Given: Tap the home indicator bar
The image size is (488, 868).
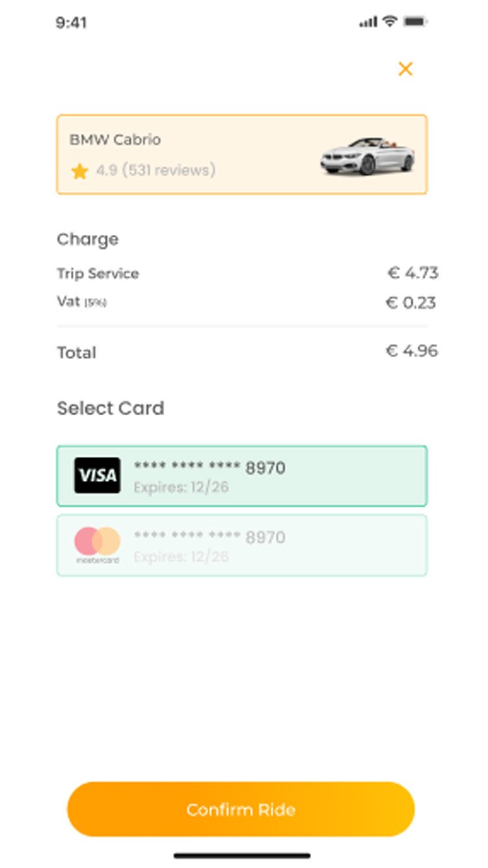Looking at the screenshot, I should coord(242,856).
